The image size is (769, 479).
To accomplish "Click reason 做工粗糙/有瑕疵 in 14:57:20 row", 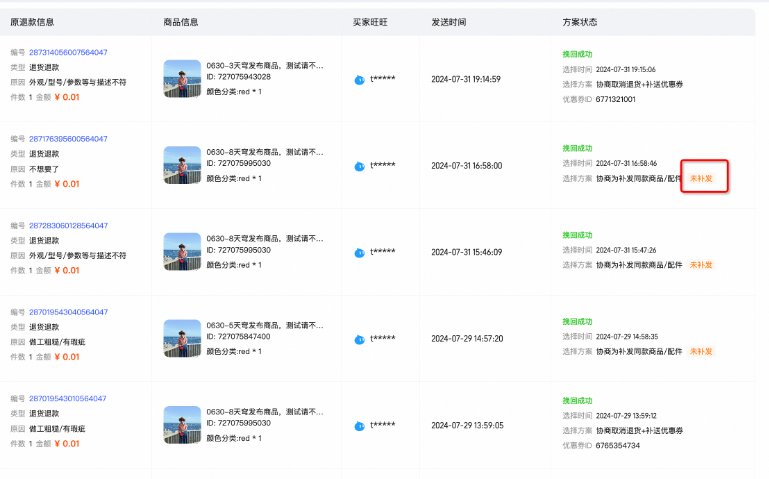I will 57,342.
